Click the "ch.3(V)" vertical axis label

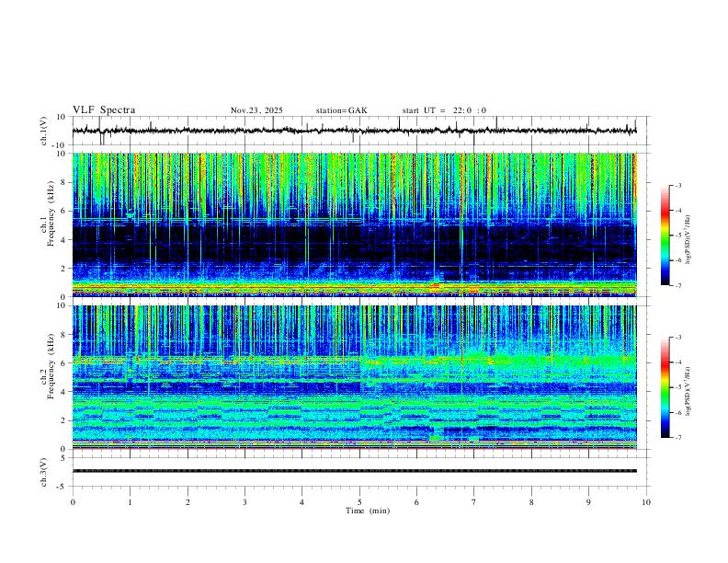(44, 472)
